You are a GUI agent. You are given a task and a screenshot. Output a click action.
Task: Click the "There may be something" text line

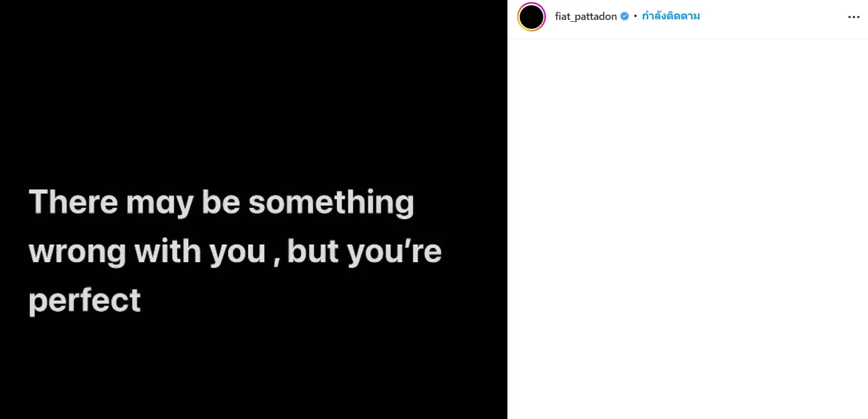coord(221,202)
